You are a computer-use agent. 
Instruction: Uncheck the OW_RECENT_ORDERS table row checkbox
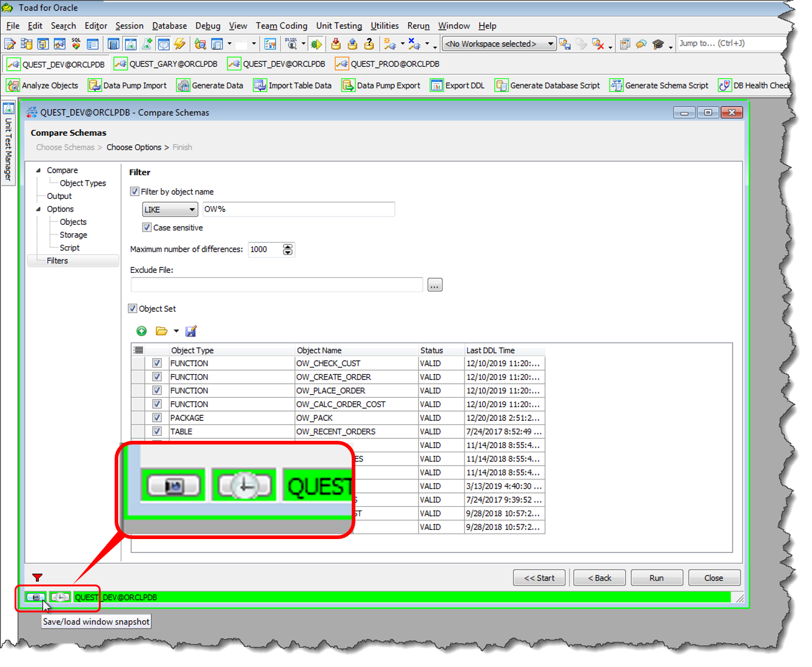tap(157, 431)
